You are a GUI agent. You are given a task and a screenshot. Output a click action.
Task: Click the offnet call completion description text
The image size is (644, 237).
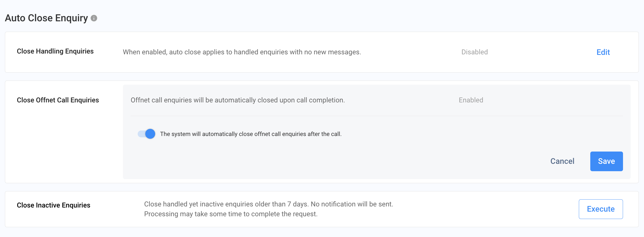coord(237,100)
